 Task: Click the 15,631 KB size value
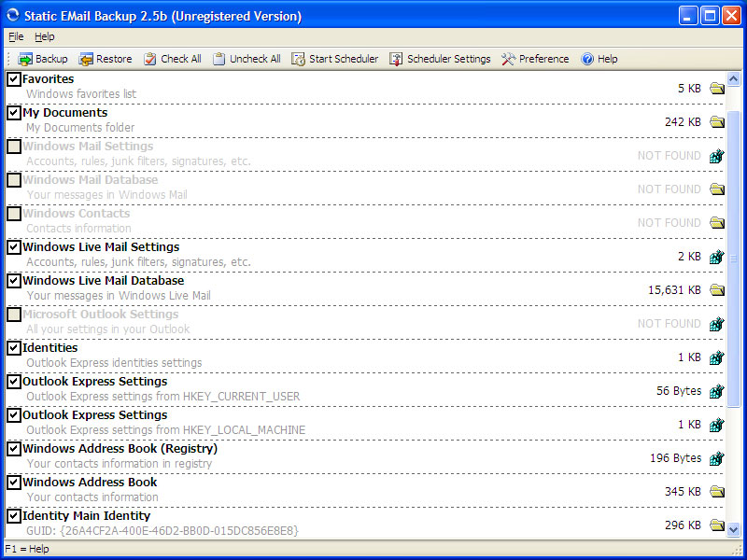point(674,290)
